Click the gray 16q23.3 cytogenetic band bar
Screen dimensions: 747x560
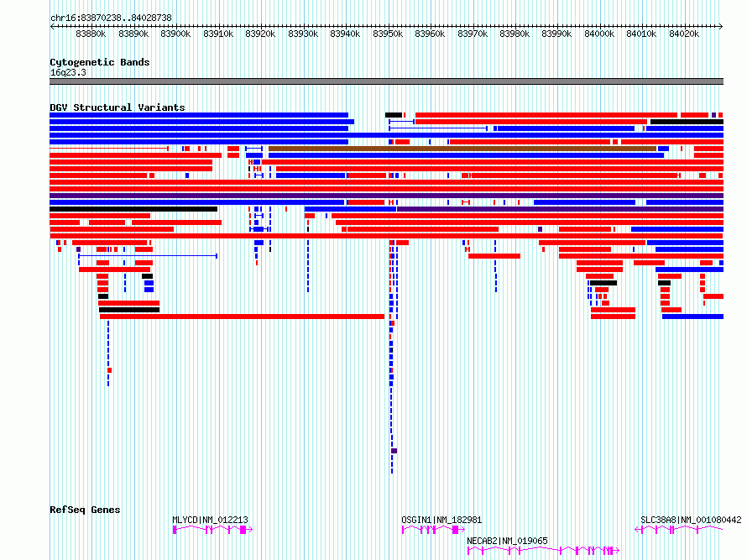pos(386,81)
